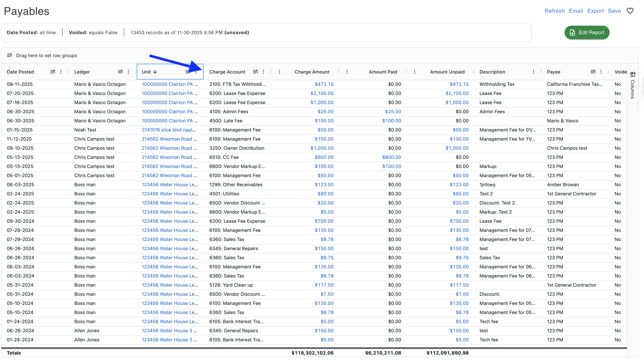Click the Date Posted row group icon

click(53, 72)
